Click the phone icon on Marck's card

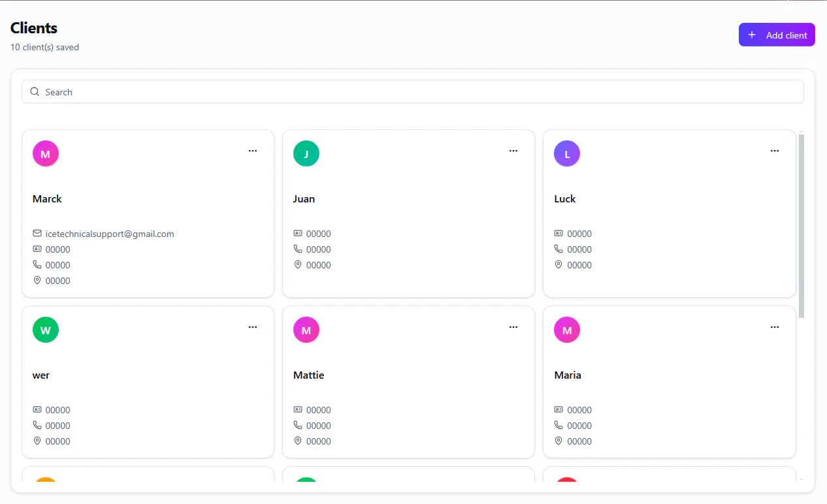(37, 264)
